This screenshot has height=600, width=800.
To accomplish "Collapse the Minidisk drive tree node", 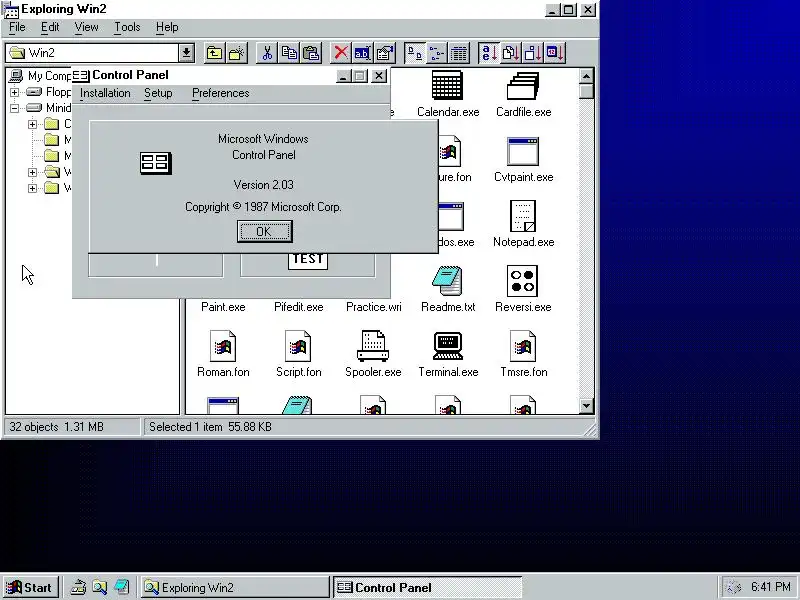I will click(x=14, y=108).
